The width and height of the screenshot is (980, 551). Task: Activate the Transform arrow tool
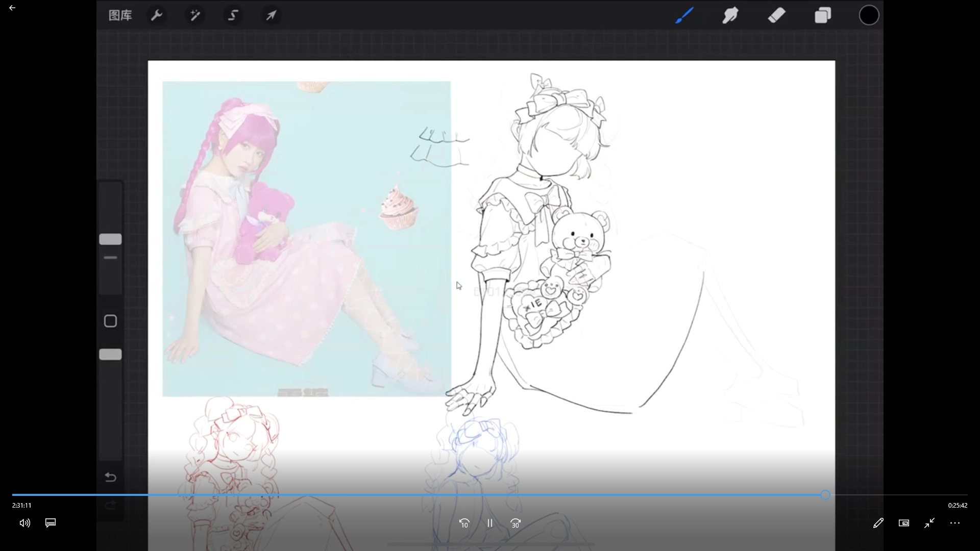(x=271, y=15)
